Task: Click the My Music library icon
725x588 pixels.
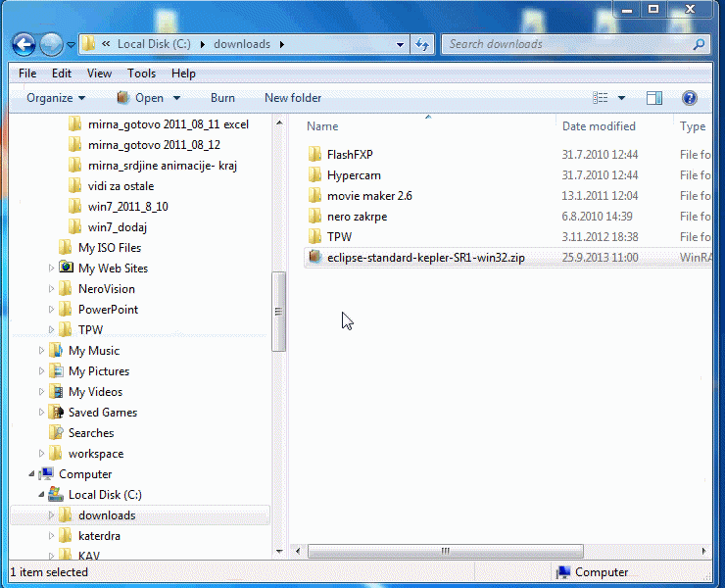Action: click(56, 351)
